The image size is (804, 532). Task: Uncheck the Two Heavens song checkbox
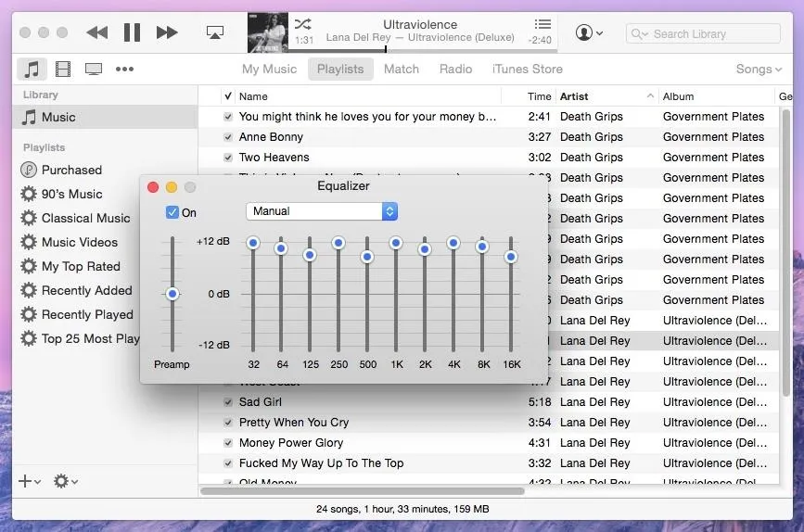[228, 158]
